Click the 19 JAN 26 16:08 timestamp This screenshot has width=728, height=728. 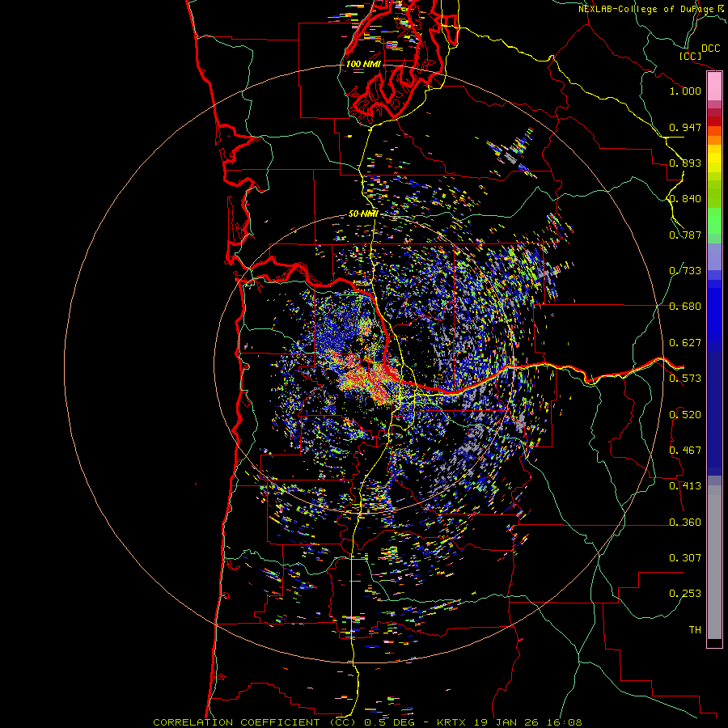(x=528, y=722)
